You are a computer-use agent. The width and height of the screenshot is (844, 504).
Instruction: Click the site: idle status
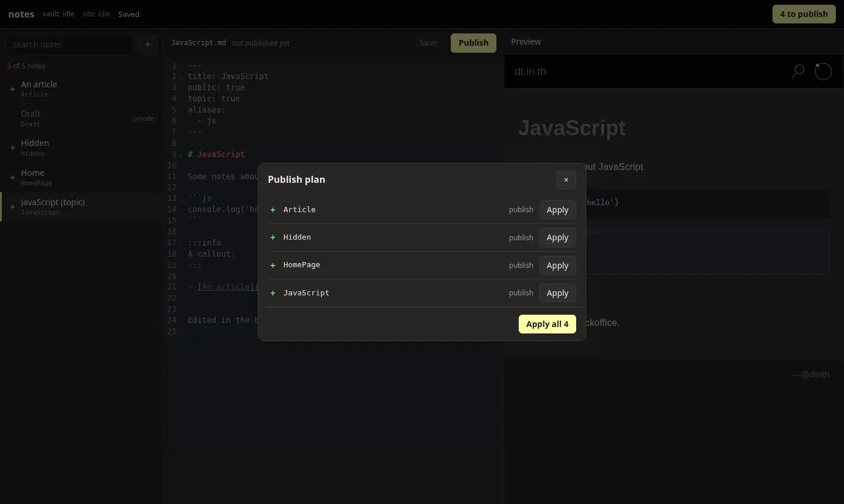tap(96, 13)
